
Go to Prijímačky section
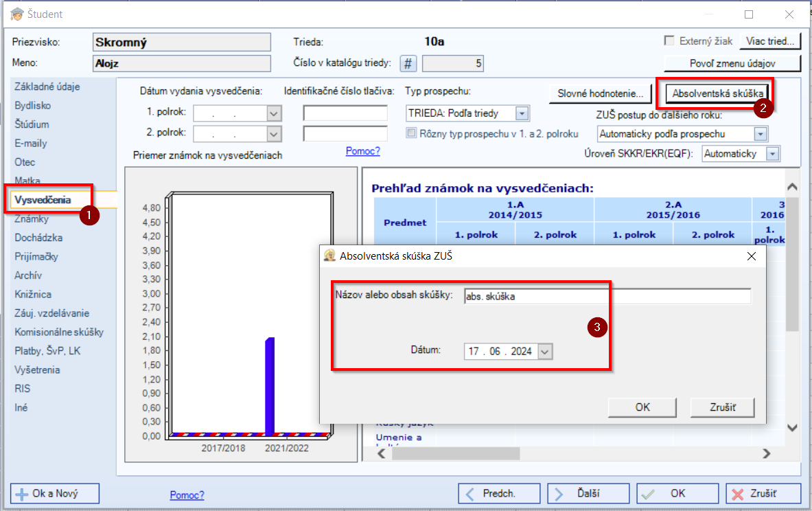point(36,257)
